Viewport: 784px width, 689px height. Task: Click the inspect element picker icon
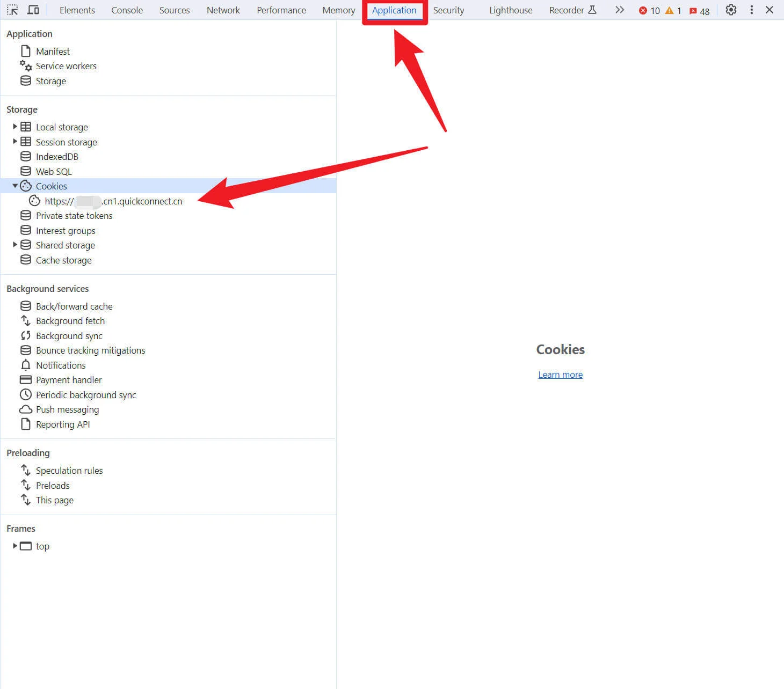coord(12,10)
